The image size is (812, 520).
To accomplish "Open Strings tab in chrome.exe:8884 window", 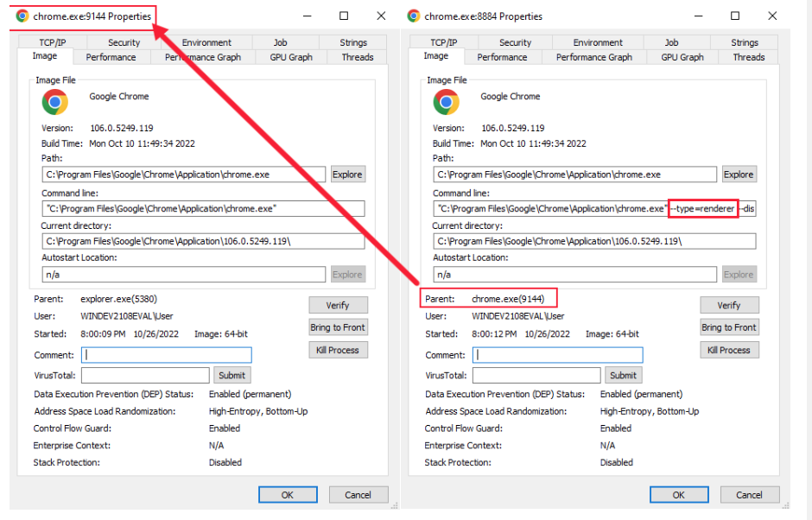I will click(x=745, y=42).
